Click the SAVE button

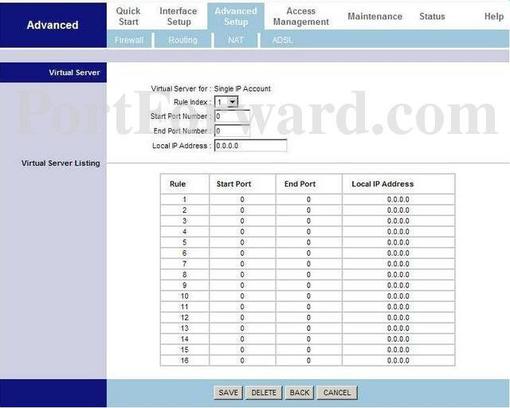pos(228,392)
